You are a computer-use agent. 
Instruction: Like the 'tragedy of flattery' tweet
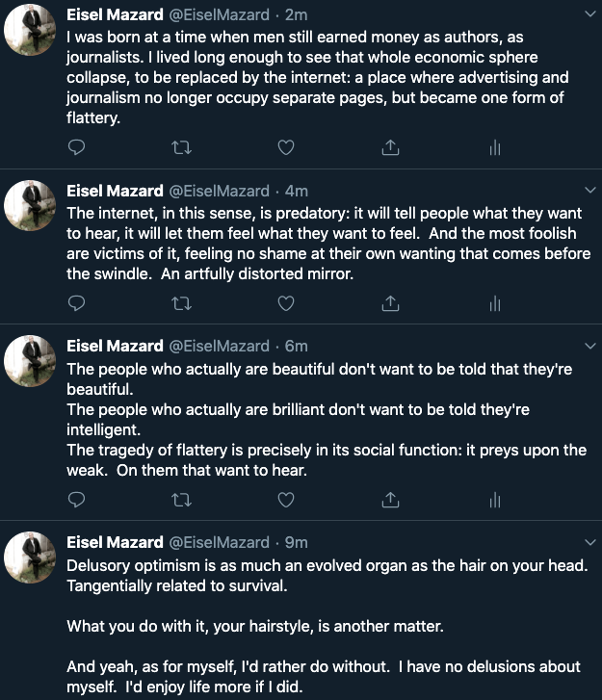[285, 499]
